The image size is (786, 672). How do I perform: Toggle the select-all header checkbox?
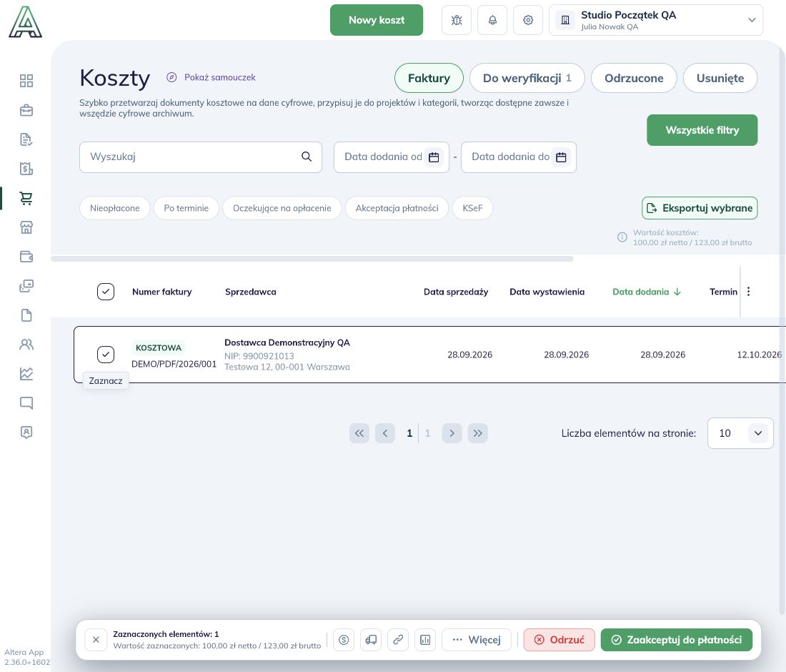[x=106, y=292]
